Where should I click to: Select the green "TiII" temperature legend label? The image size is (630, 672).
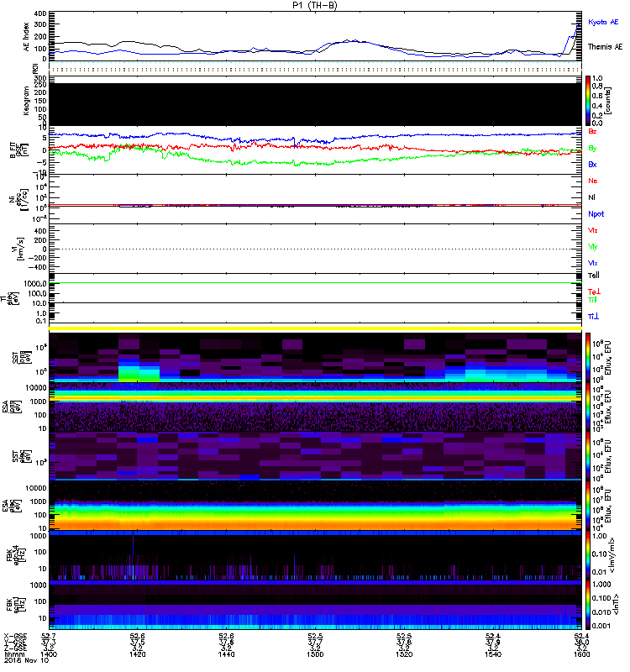tap(592, 300)
